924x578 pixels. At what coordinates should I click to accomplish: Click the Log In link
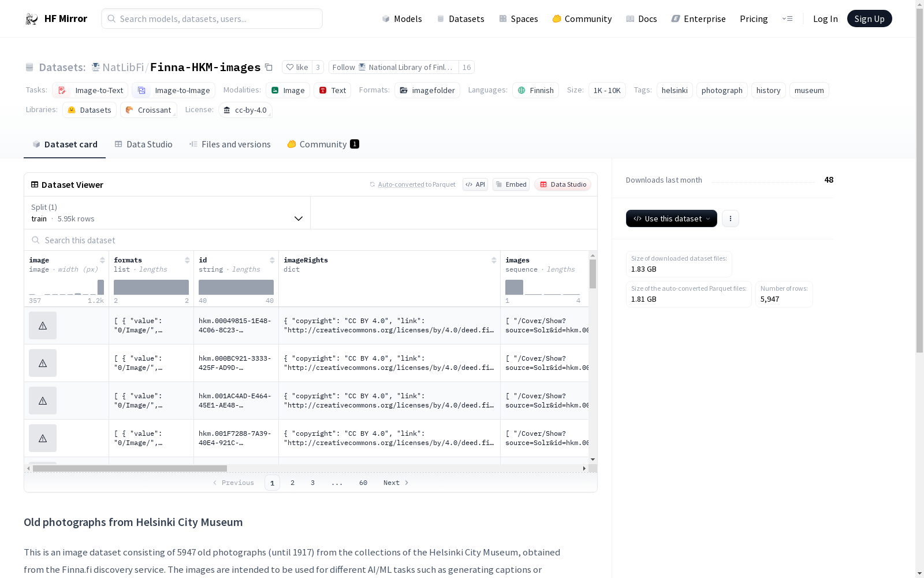tap(825, 18)
